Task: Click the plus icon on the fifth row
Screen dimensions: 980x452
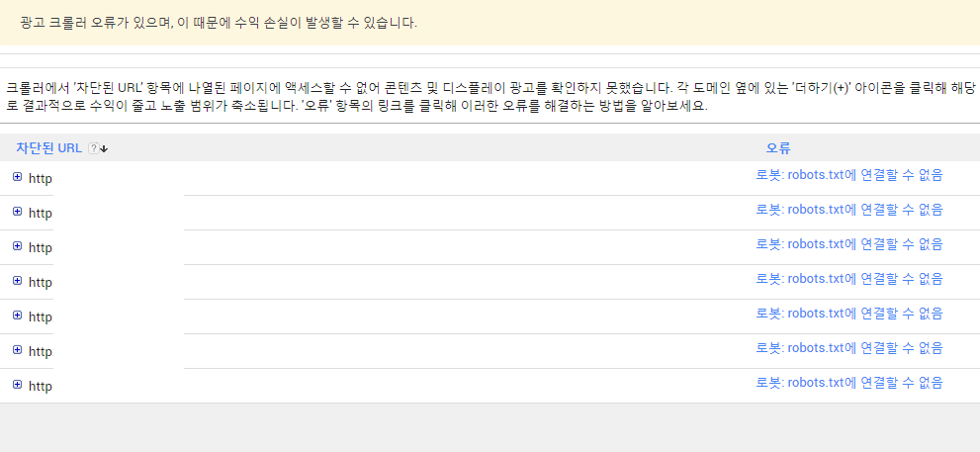Action: click(17, 316)
